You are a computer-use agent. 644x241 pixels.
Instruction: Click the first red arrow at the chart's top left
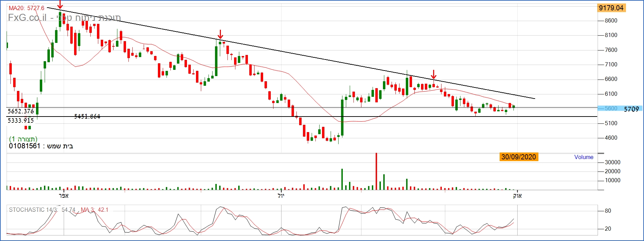(60, 5)
